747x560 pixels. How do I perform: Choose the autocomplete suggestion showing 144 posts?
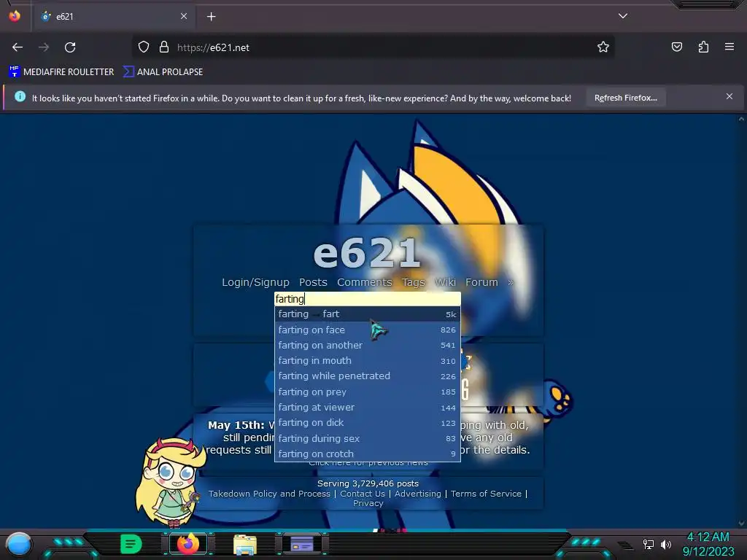click(x=368, y=407)
